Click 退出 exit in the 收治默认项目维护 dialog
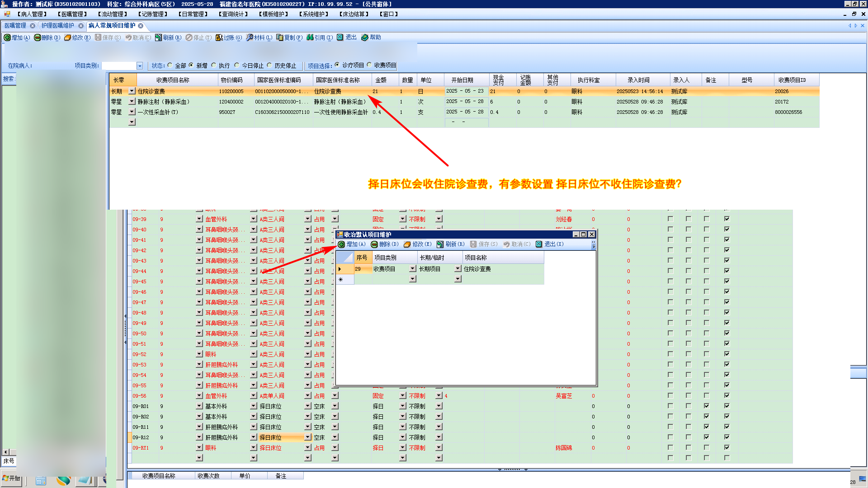 (x=550, y=244)
